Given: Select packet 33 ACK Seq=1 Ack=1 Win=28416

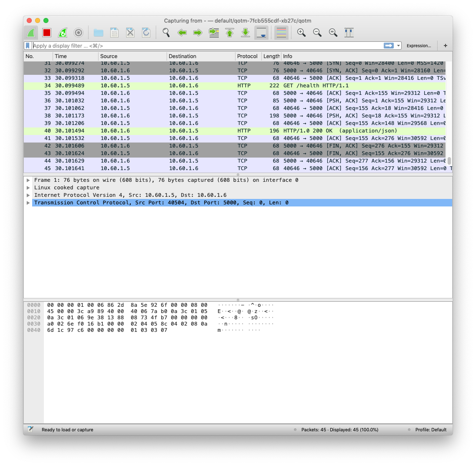Looking at the screenshot, I should coord(235,78).
